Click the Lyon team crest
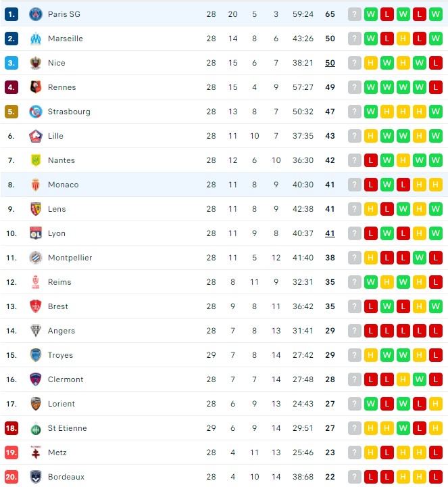This screenshot has width=448, height=487. 36,233
